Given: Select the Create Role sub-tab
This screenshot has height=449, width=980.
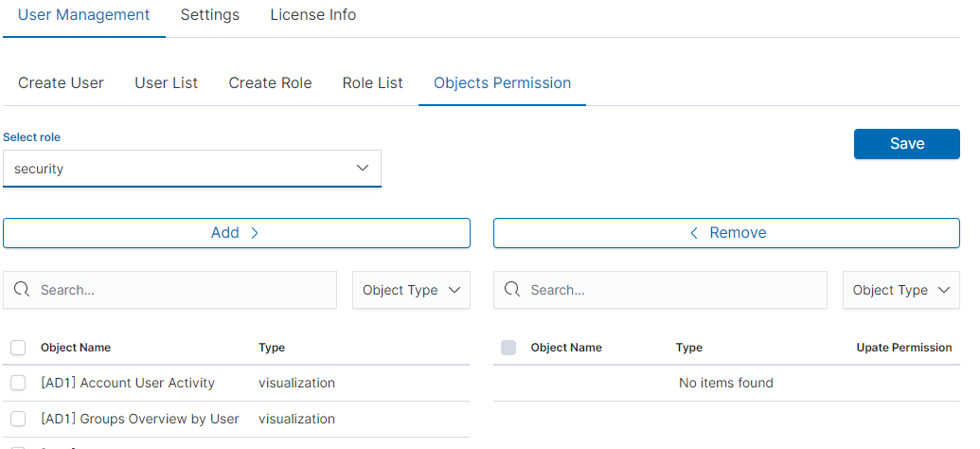Looking at the screenshot, I should (x=270, y=83).
